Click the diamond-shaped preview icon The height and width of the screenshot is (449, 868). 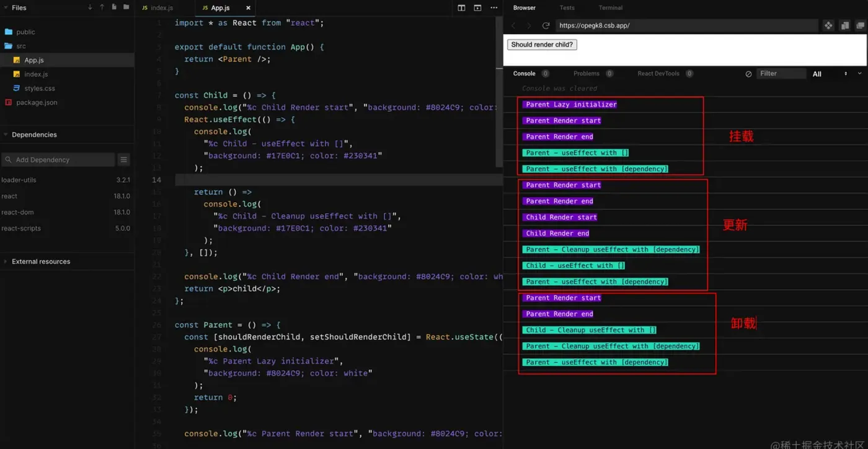click(x=828, y=25)
